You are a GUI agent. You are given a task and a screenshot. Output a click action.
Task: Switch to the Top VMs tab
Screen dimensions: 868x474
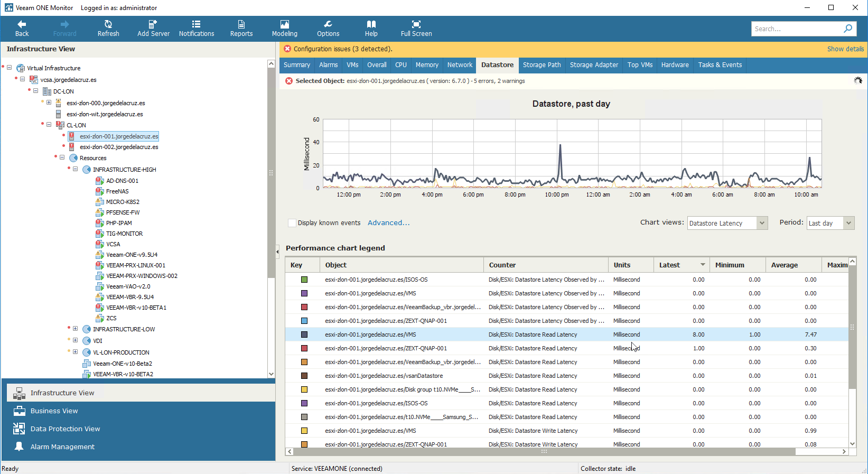point(640,65)
